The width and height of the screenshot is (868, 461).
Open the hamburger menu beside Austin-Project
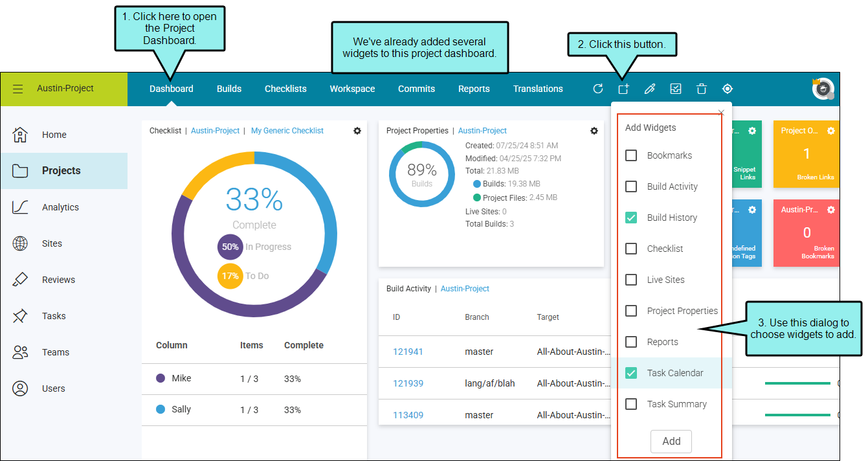[18, 89]
